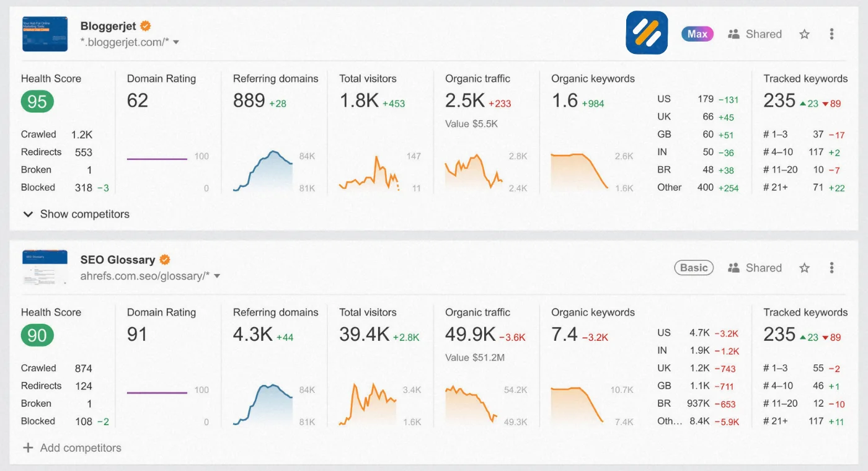
Task: Open the Bloggerjet site thumbnail
Action: tap(45, 34)
